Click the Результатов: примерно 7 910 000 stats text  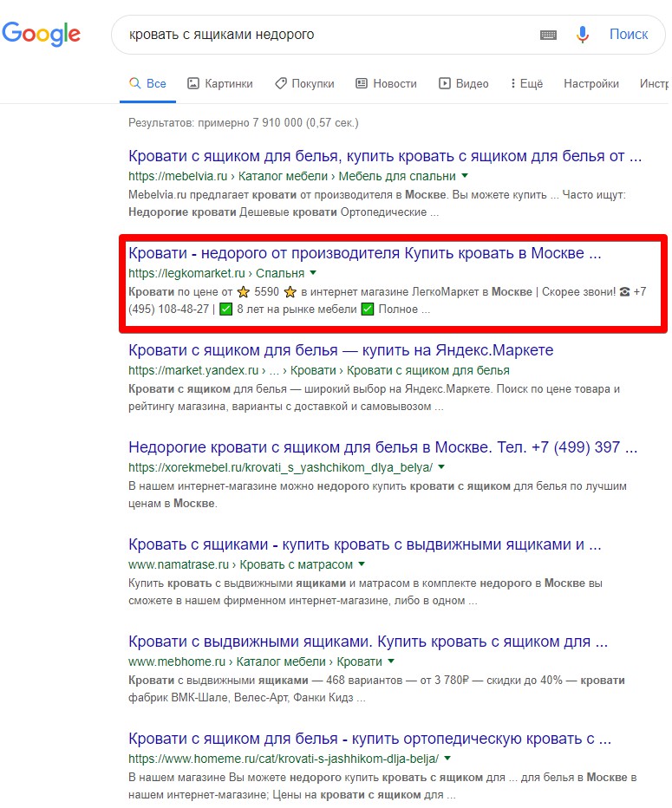pyautogui.click(x=244, y=122)
